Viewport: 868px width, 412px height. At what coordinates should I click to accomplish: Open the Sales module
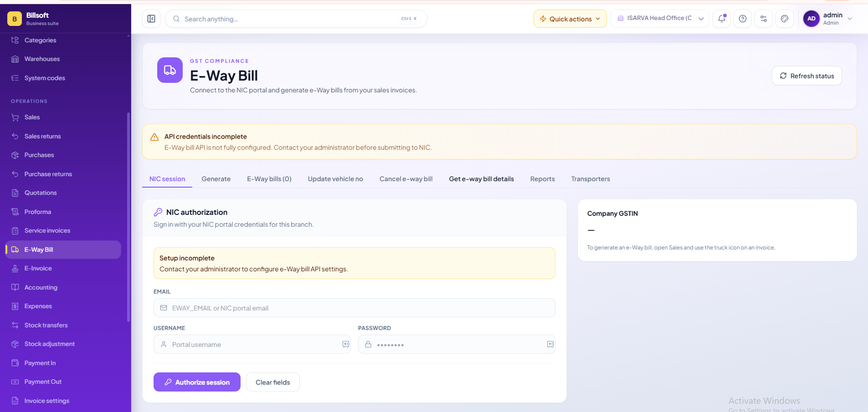(63, 117)
